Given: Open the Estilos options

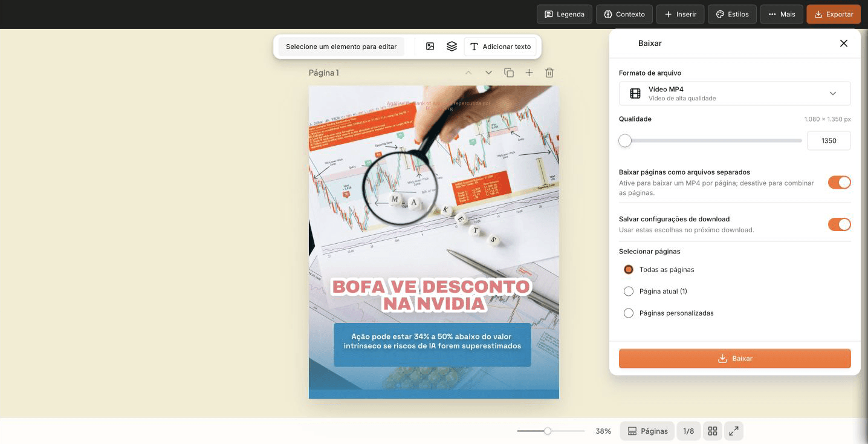Looking at the screenshot, I should (x=733, y=15).
